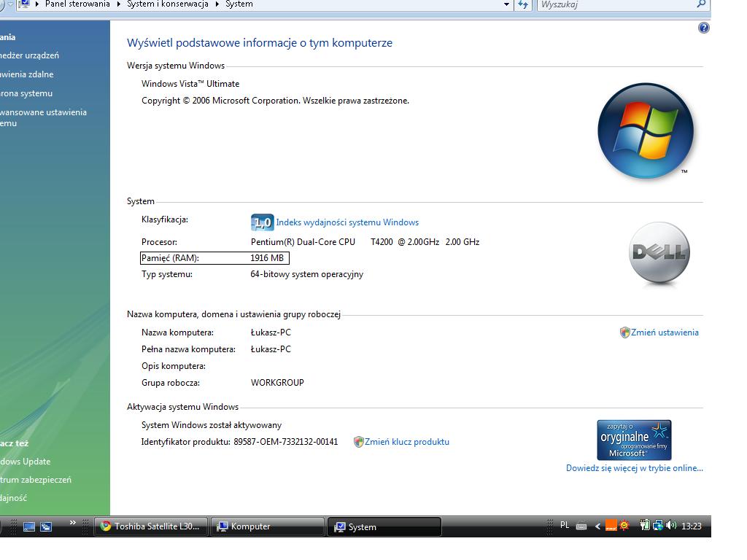747x560 pixels.
Task: Click the control panel icon in address bar
Action: 24,4
